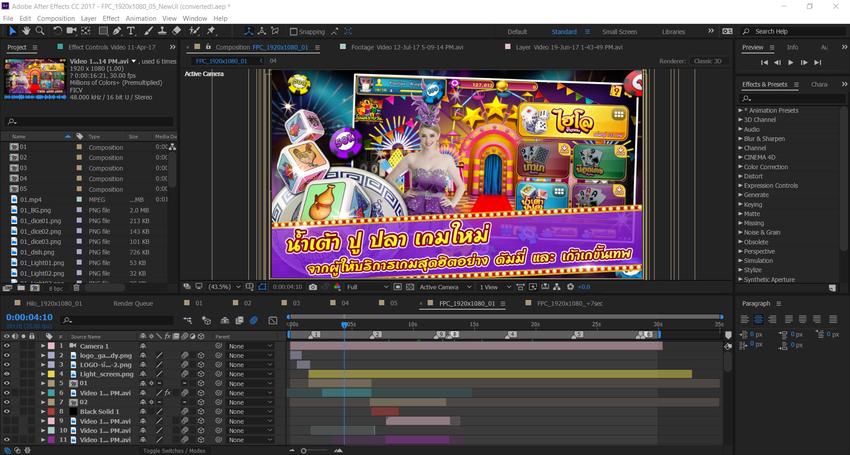The width and height of the screenshot is (850, 455).
Task: Click the Draft 3D icon in timeline
Action: click(x=206, y=321)
